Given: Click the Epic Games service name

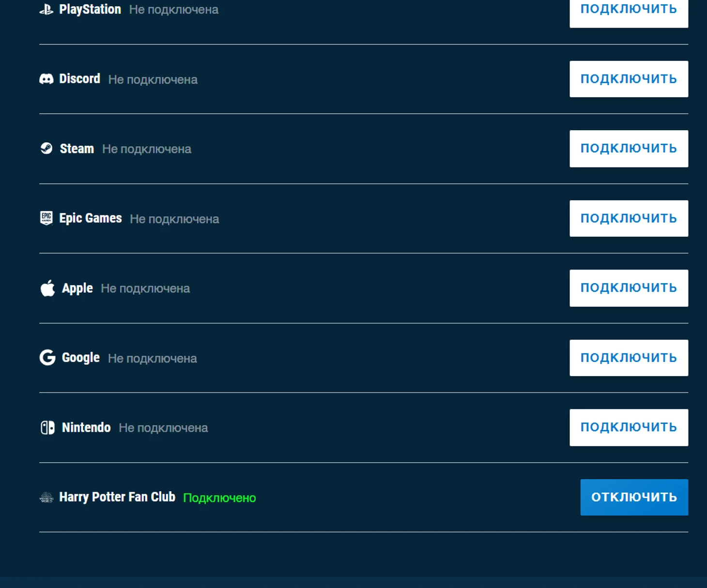Looking at the screenshot, I should tap(91, 218).
